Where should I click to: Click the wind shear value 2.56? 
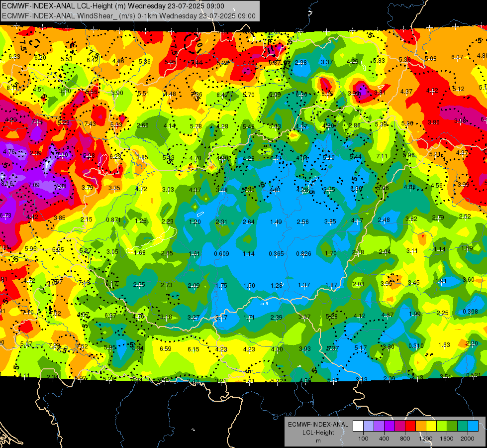click(302, 222)
